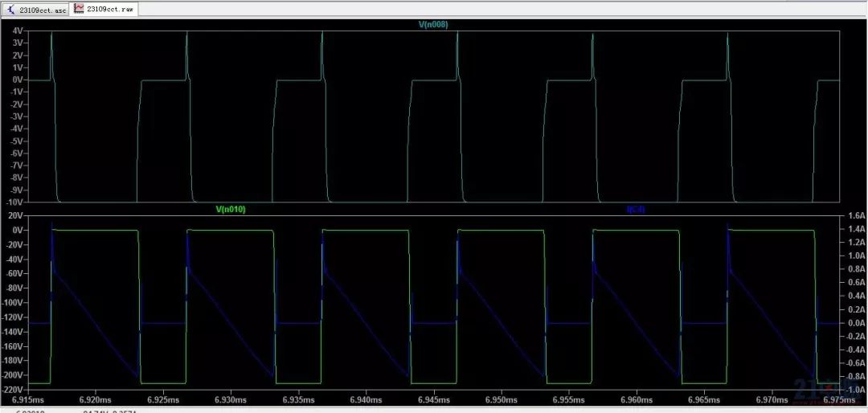
Task: Click the -10V label on upper pane axis
Action: tap(15, 202)
